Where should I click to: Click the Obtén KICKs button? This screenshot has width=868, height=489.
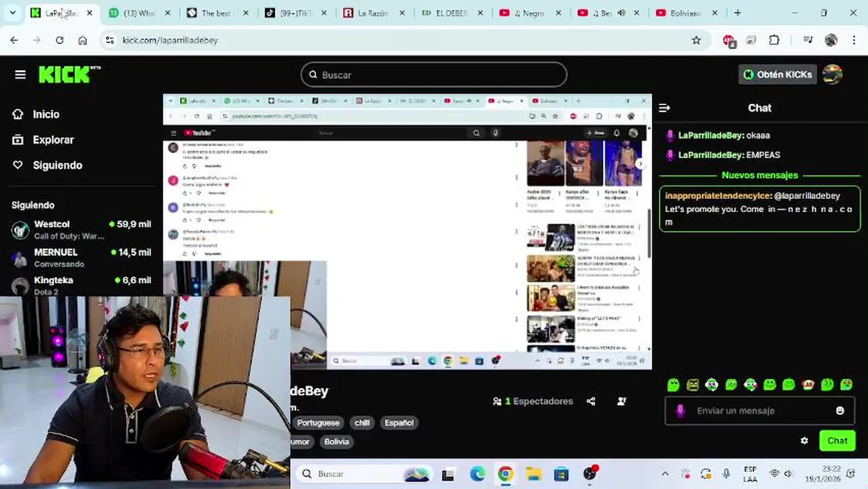[x=777, y=75]
